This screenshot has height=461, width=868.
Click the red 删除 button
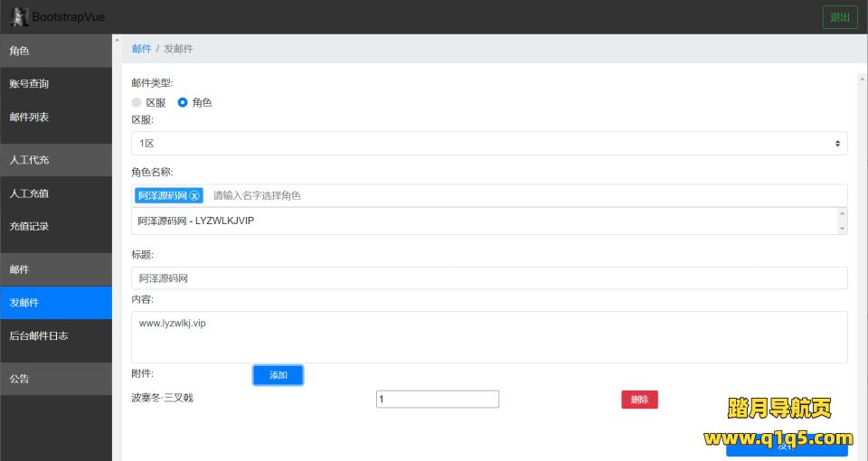coord(639,400)
